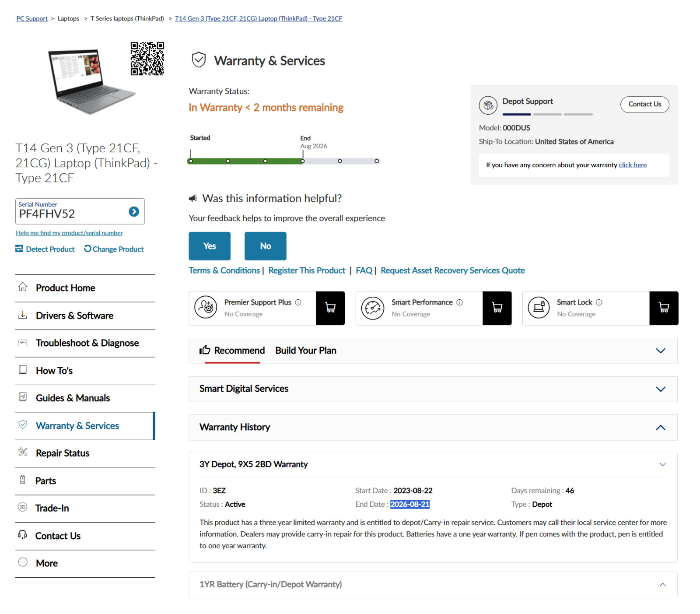Click Yes for helpful feedback
This screenshot has width=700, height=614.
pyautogui.click(x=210, y=246)
